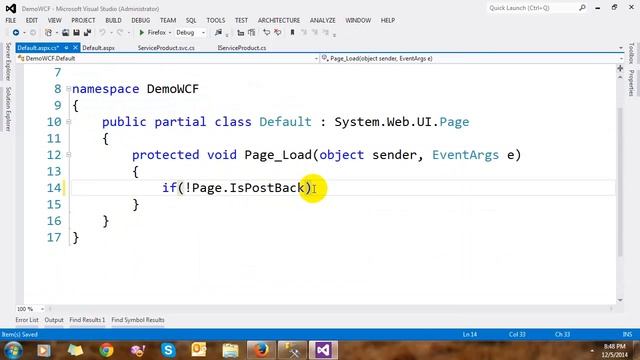Open the PROJECT menu
The width and height of the screenshot is (640, 360).
point(83,20)
